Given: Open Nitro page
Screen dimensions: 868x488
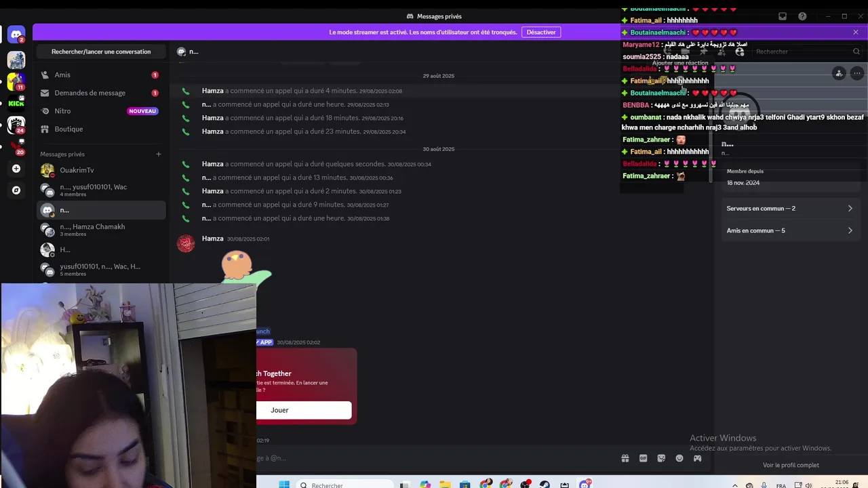Looking at the screenshot, I should pos(101,110).
